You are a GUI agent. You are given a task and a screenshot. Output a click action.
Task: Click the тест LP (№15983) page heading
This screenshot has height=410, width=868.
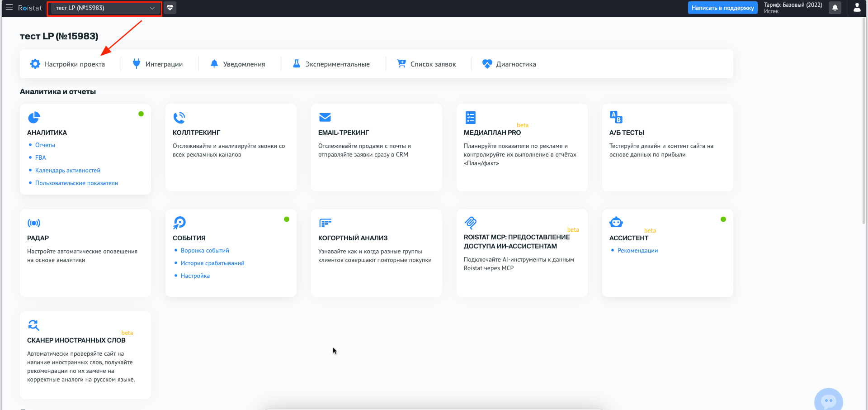pos(59,36)
